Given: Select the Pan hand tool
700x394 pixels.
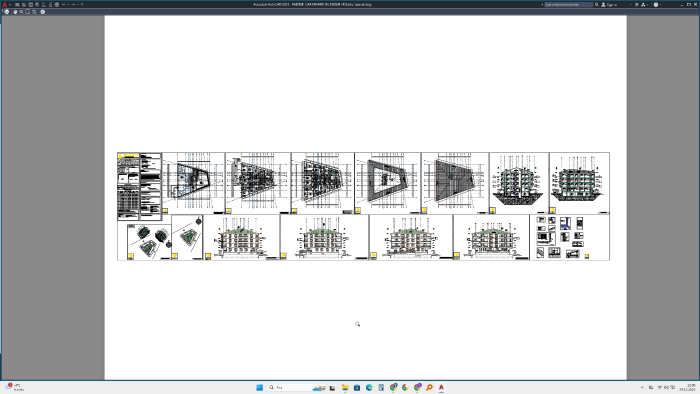Looking at the screenshot, I should click(15, 12).
